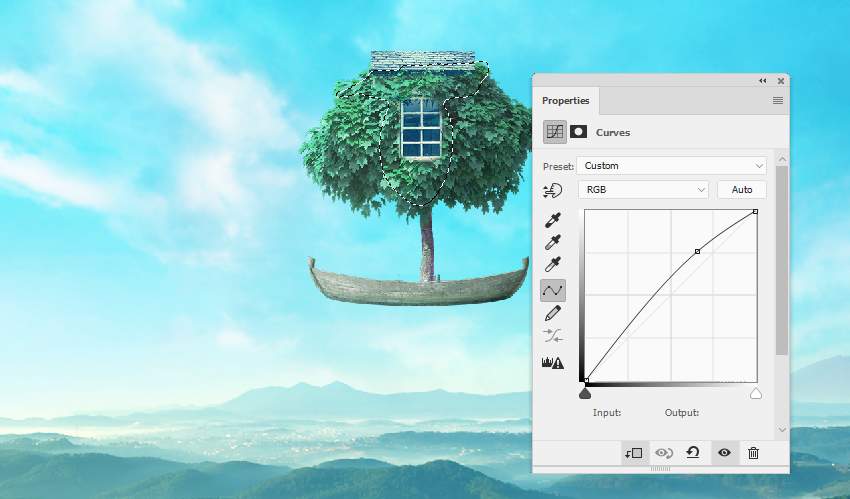Viewport: 850px width, 499px height.
Task: Click the Auto button
Action: [x=742, y=190]
